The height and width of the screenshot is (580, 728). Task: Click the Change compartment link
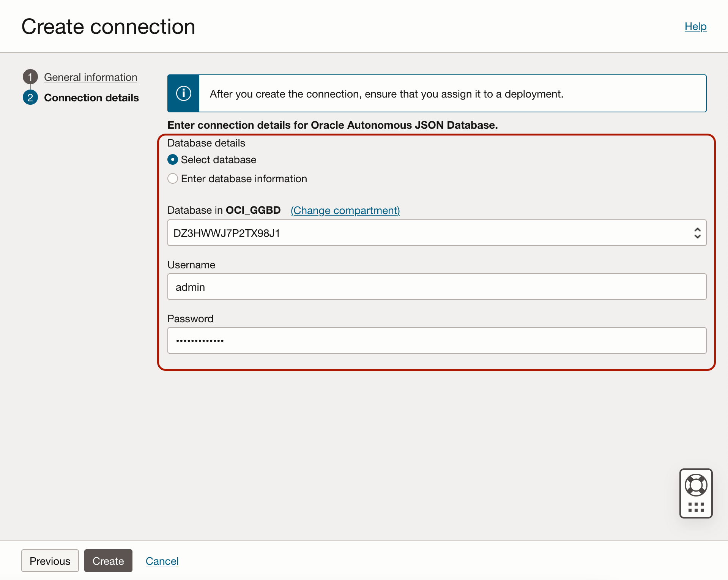[345, 210]
